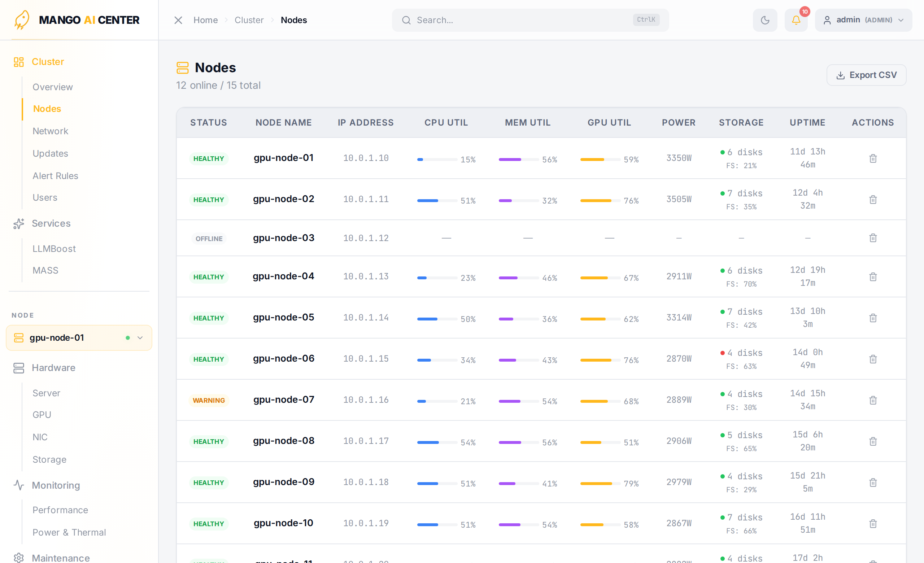
Task: Open gpu-node-03 node name
Action: point(283,238)
